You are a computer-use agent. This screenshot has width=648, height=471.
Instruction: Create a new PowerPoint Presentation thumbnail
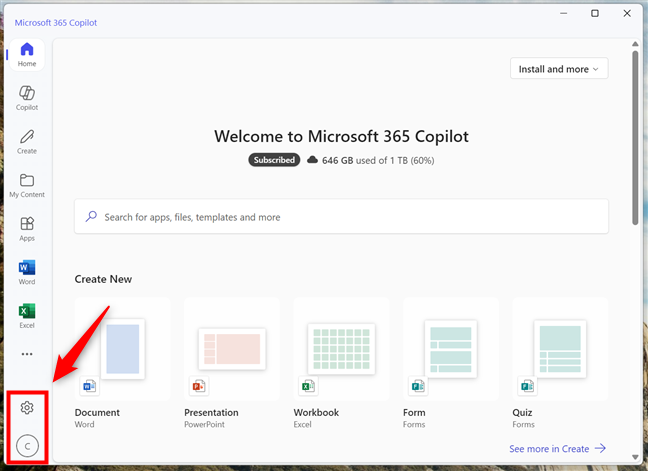(x=232, y=349)
